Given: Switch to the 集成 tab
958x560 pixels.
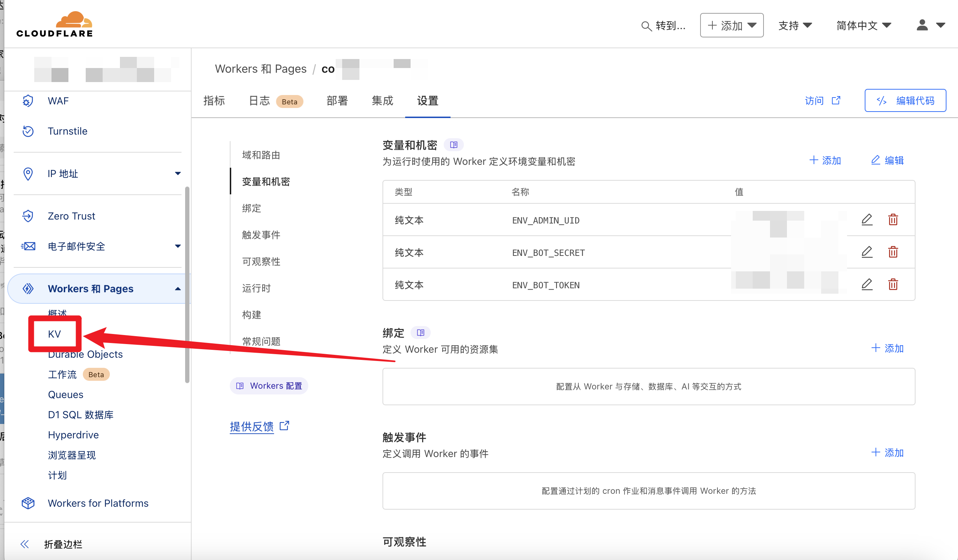Looking at the screenshot, I should point(382,101).
